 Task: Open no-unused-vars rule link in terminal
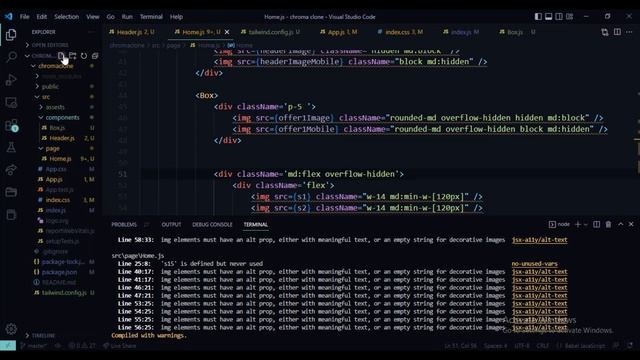tap(534, 264)
